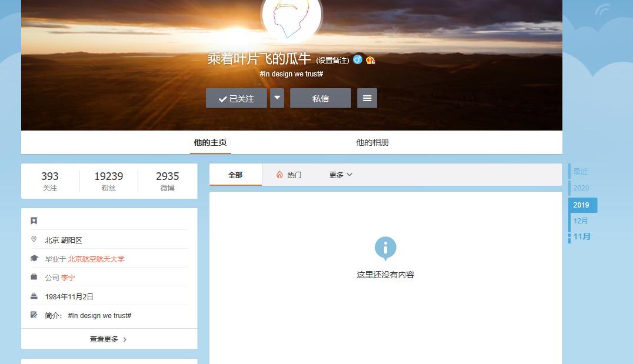This screenshot has height=364, width=633.
Task: Select 2019 on the archive timeline
Action: (x=582, y=205)
